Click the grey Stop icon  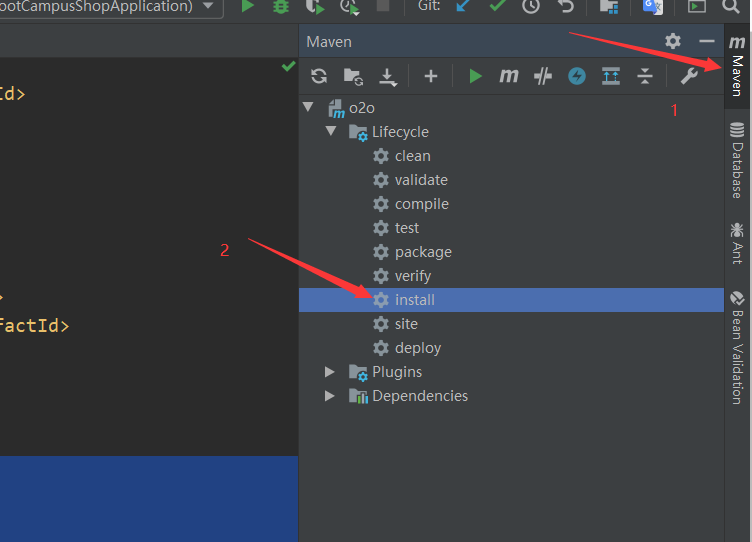383,5
